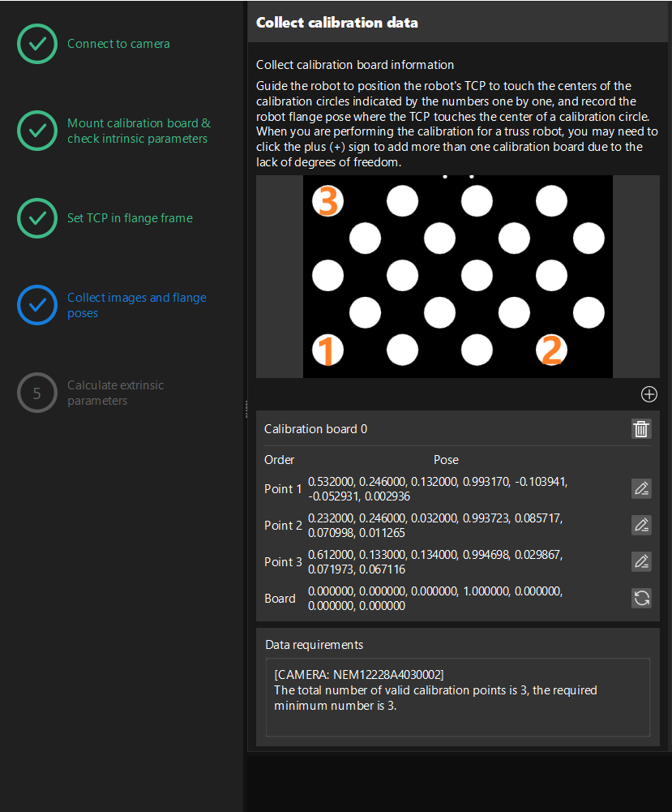The width and height of the screenshot is (672, 812).
Task: Click the Calibration board 0 header
Action: (316, 429)
